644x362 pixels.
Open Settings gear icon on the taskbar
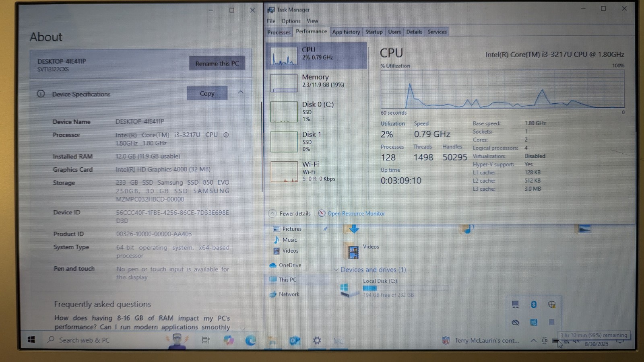[317, 341]
